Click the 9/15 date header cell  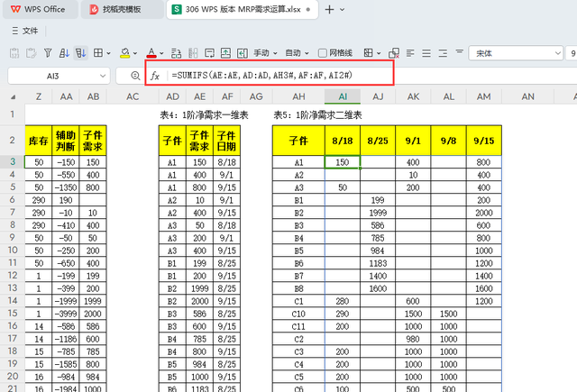point(483,141)
